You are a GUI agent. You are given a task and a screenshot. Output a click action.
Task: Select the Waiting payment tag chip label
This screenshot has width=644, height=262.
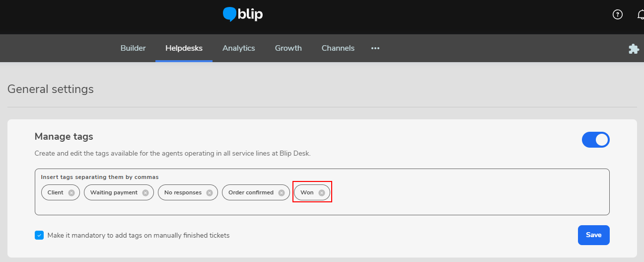[114, 193]
